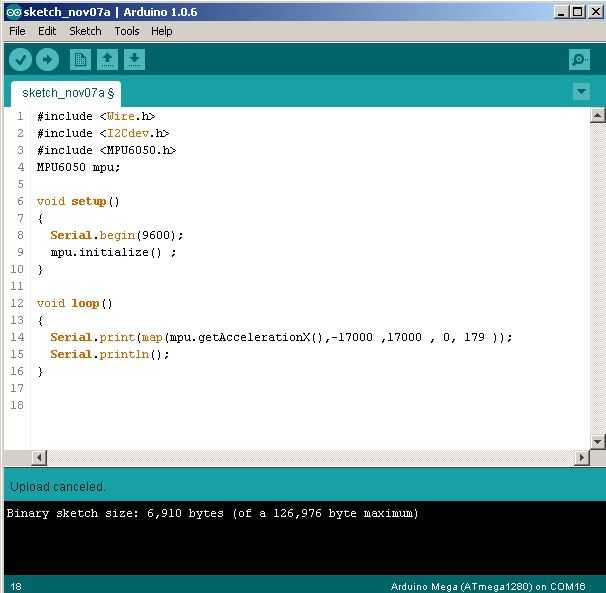
Task: Expand the tab options dropdown arrow
Action: tap(581, 92)
